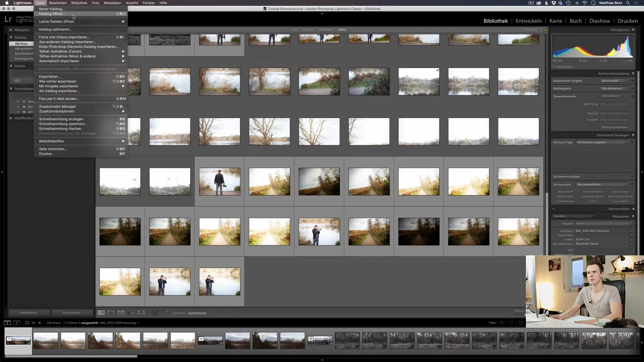The width and height of the screenshot is (644, 362).
Task: Click 'Alles zurücksetzen' button
Action: click(x=614, y=128)
